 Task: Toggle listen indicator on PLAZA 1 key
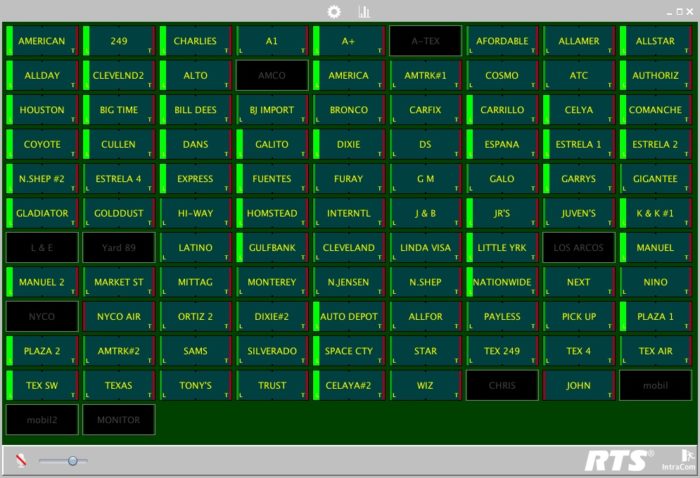[x=623, y=316]
